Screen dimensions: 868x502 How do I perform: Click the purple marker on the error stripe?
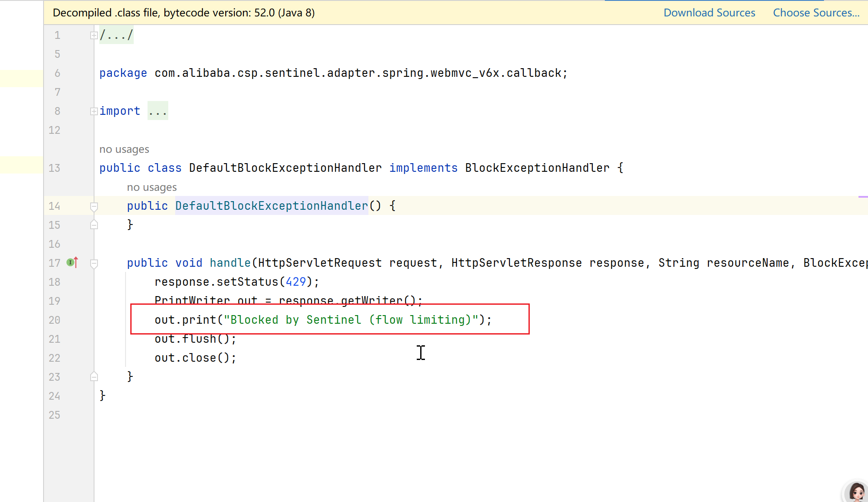(863, 197)
